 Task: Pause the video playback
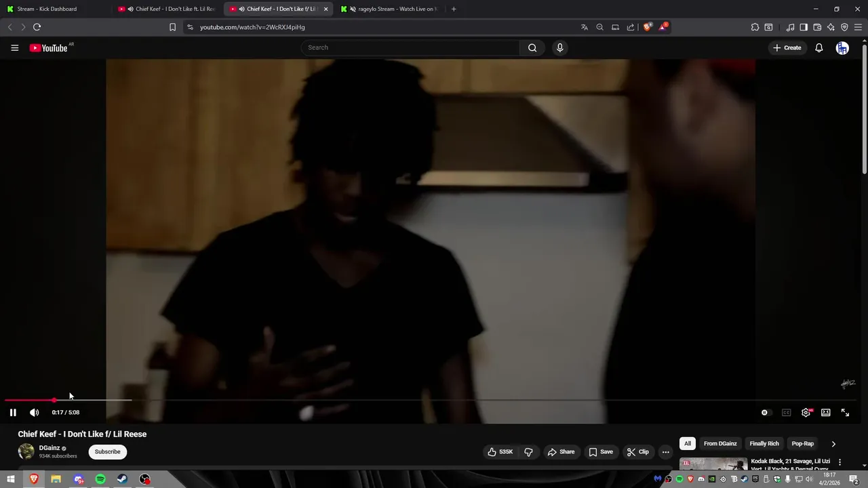pos(13,412)
